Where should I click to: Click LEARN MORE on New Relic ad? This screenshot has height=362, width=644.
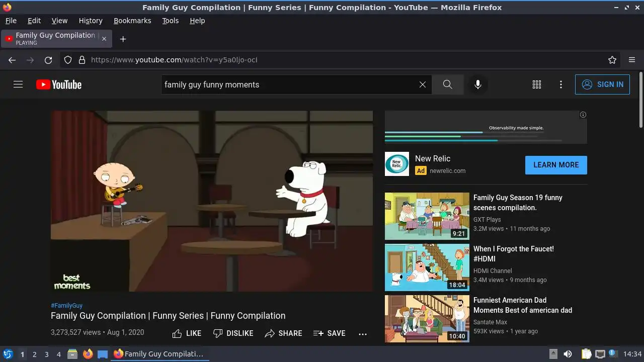(x=556, y=165)
